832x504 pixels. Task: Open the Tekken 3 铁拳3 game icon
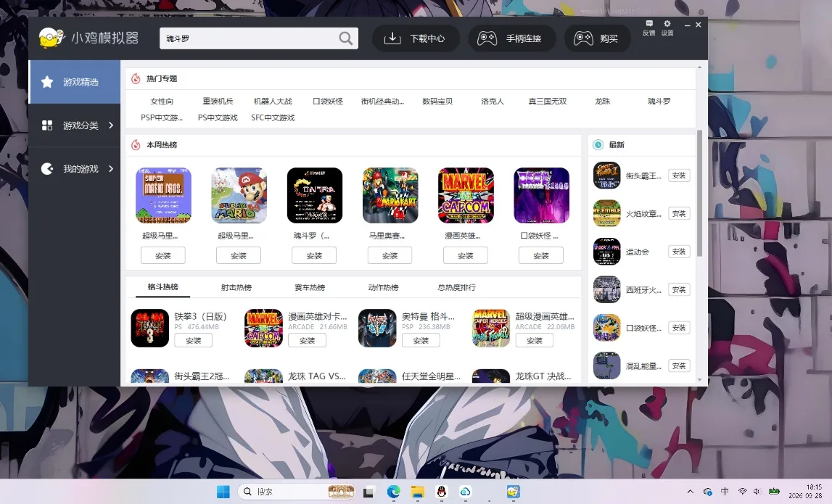149,328
